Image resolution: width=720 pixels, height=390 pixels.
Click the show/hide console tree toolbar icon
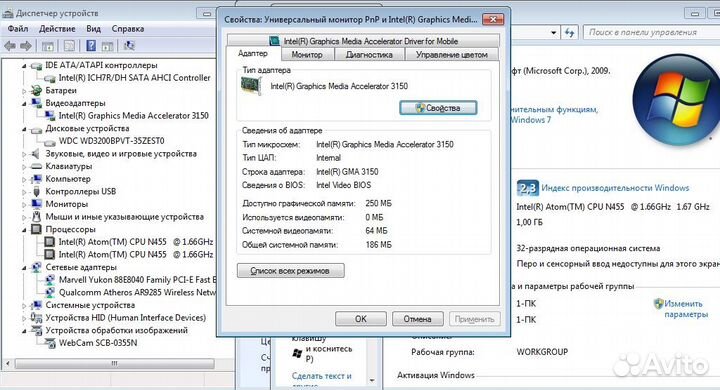[x=47, y=45]
